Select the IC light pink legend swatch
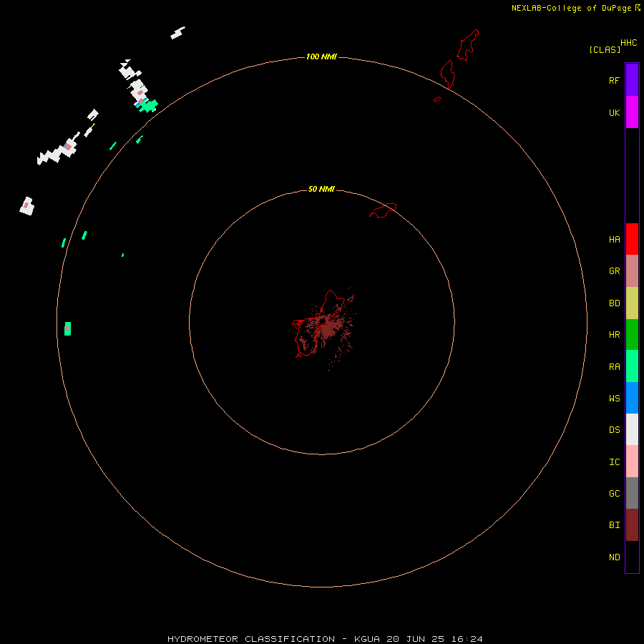644x644 pixels. (x=632, y=462)
